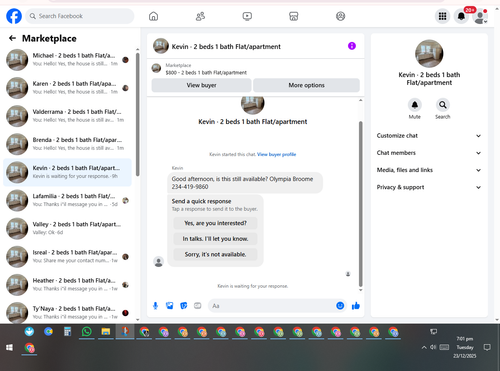Open Michael's conversation
The width and height of the screenshot is (500, 371).
pyautogui.click(x=67, y=60)
